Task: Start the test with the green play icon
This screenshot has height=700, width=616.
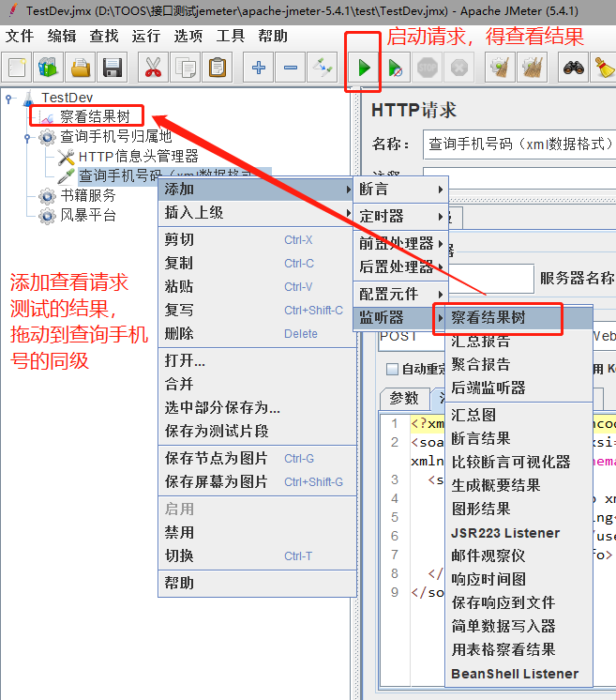Action: [x=364, y=68]
